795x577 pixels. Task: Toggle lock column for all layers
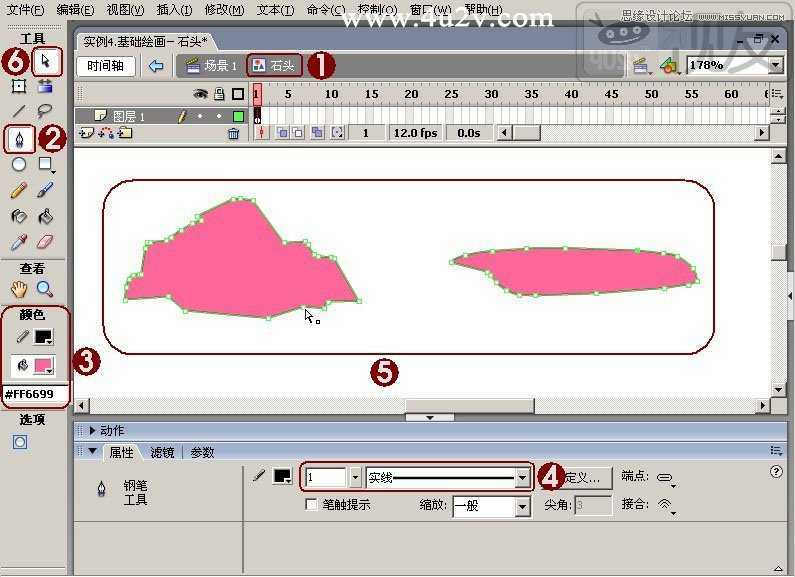(x=219, y=94)
